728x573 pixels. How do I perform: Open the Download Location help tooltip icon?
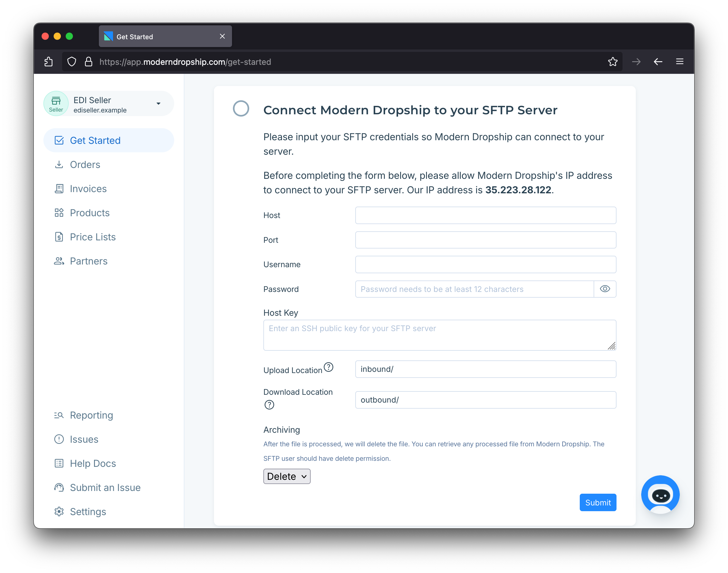coord(269,405)
